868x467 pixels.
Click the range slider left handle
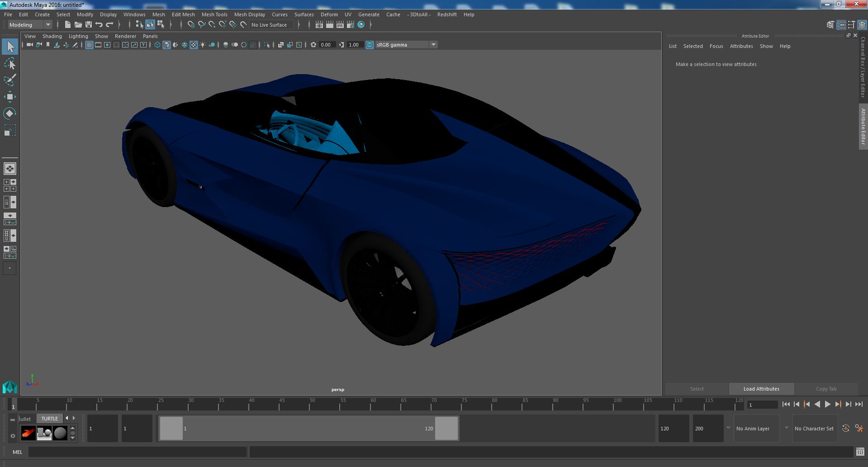click(x=171, y=428)
